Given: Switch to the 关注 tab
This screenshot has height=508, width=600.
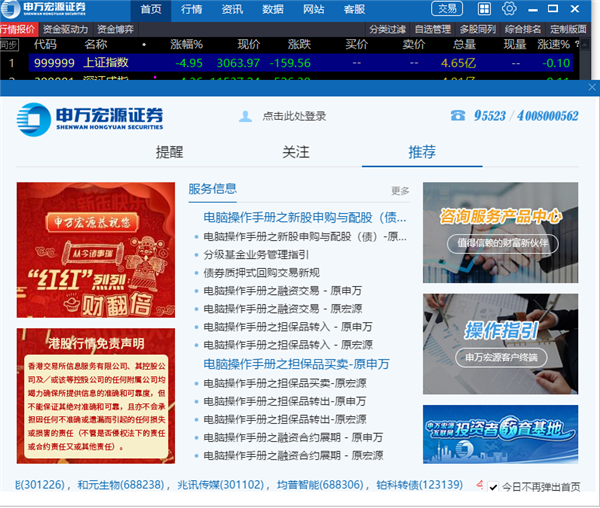Looking at the screenshot, I should point(296,152).
